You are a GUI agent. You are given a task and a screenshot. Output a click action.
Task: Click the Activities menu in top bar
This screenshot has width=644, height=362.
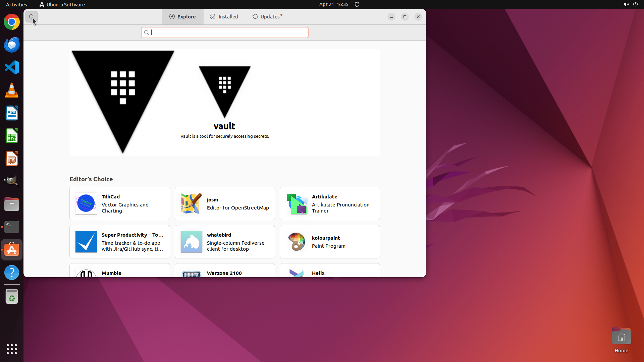[16, 4]
